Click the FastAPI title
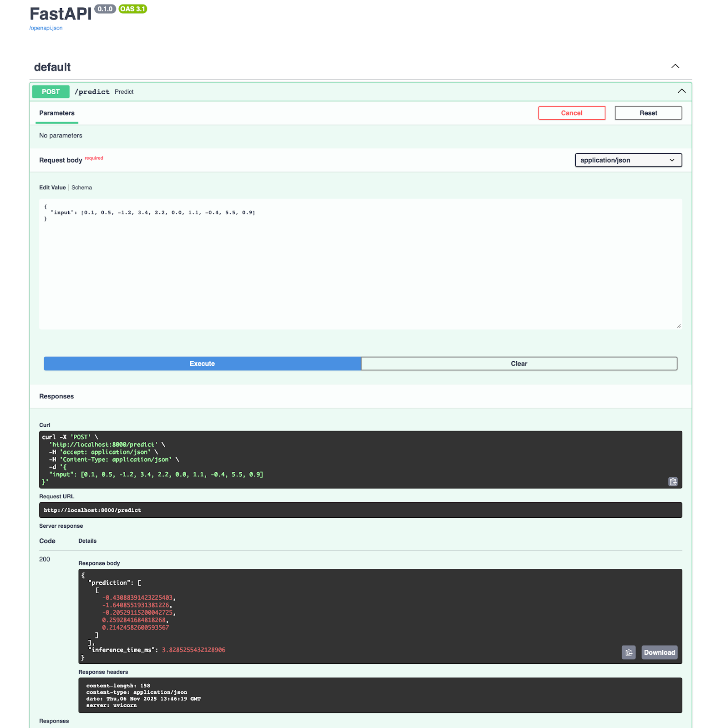716x728 pixels. (61, 14)
